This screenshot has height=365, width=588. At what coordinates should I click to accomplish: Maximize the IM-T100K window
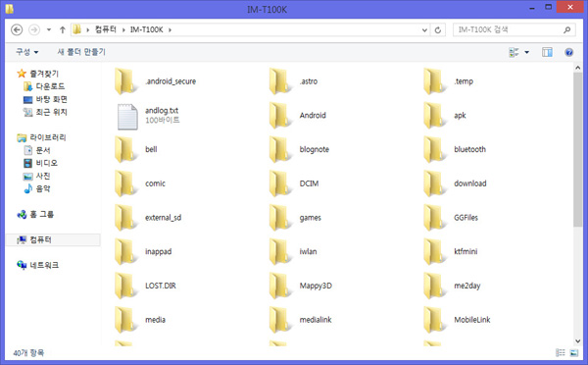coord(548,7)
